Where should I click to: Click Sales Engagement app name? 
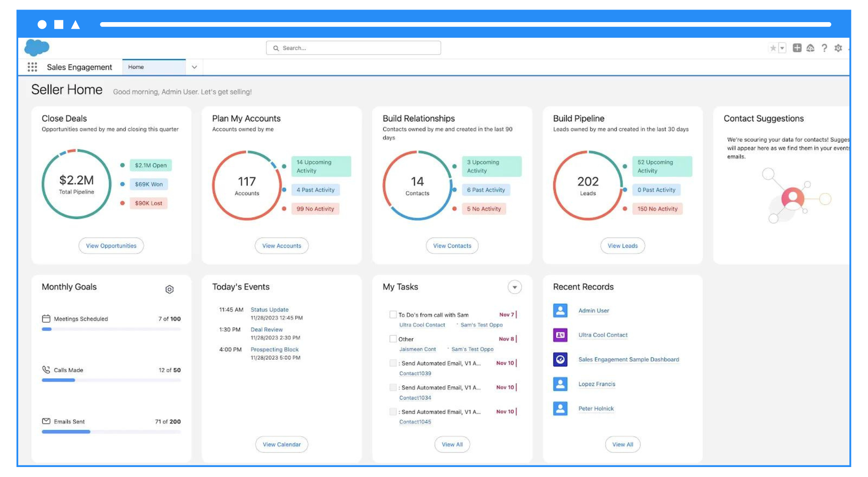(x=80, y=67)
